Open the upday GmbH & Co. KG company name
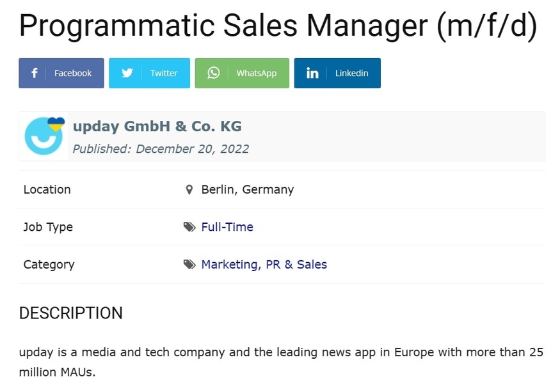Screen dimensions: 560x392 (157, 127)
